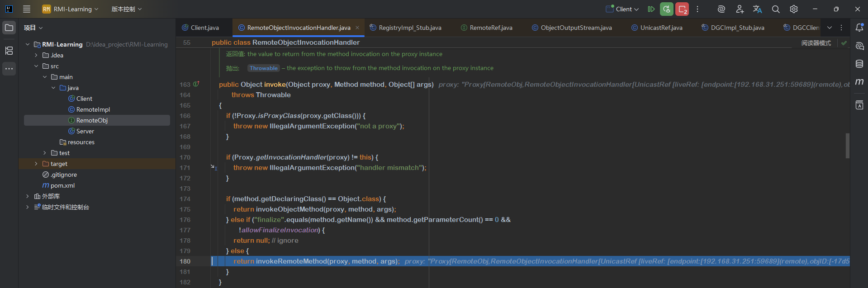The width and height of the screenshot is (868, 288).
Task: Toggle the Project tool window folder button
Action: click(9, 28)
